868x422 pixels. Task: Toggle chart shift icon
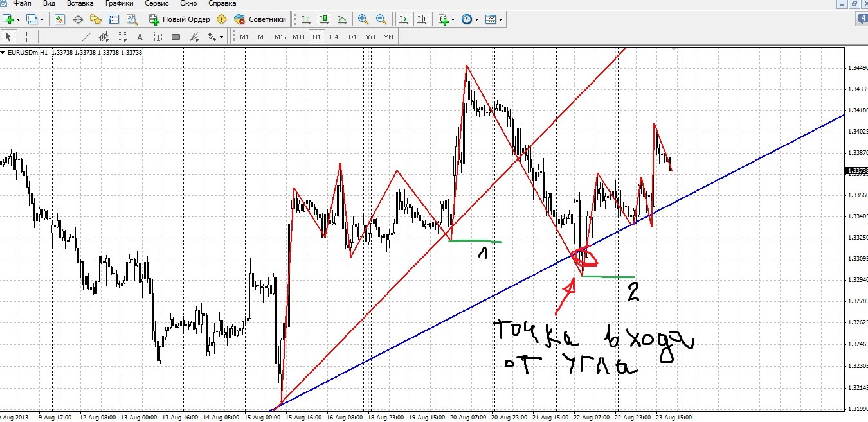pyautogui.click(x=421, y=19)
